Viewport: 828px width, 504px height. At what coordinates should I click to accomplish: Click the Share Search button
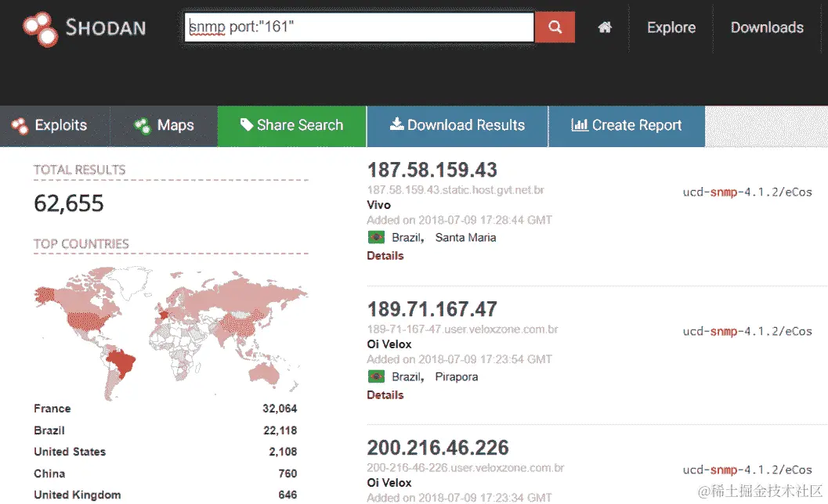291,125
